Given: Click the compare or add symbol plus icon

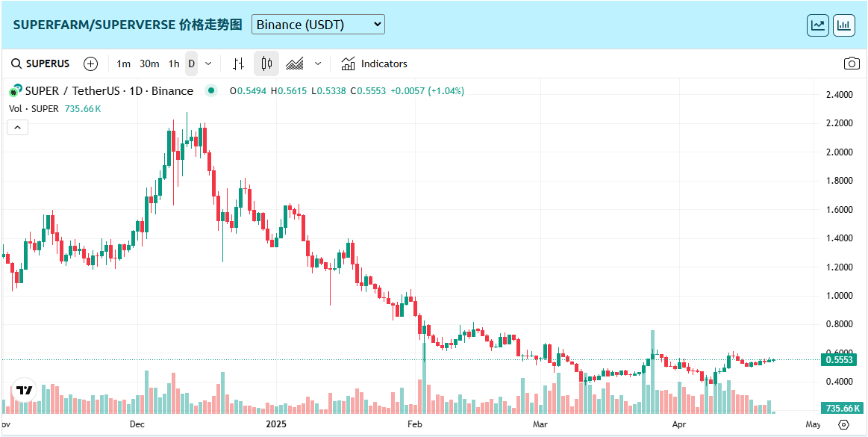Looking at the screenshot, I should click(91, 63).
